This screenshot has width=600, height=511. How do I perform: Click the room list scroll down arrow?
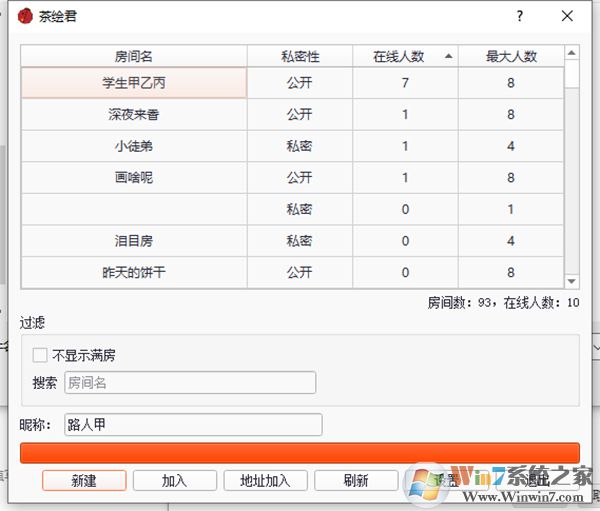point(572,282)
